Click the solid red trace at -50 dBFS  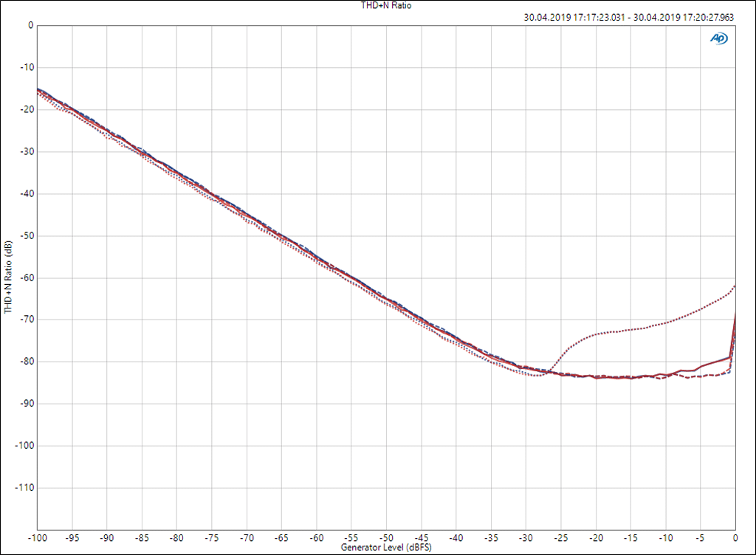coord(386,299)
